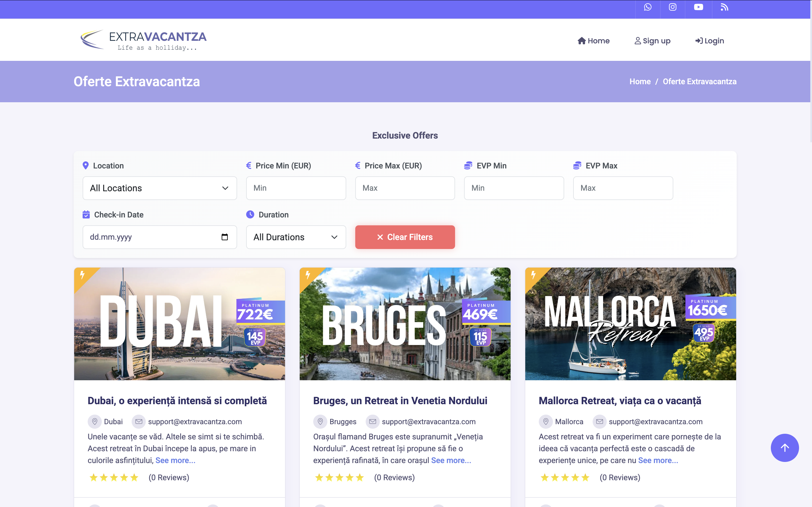Expand the All Locations dropdown
The height and width of the screenshot is (507, 812).
pyautogui.click(x=160, y=188)
